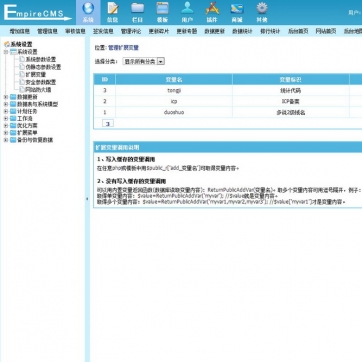Screen dimensions: 362x362
Task: Open 管理信息 in the shortcut bar
Action: tap(48, 31)
